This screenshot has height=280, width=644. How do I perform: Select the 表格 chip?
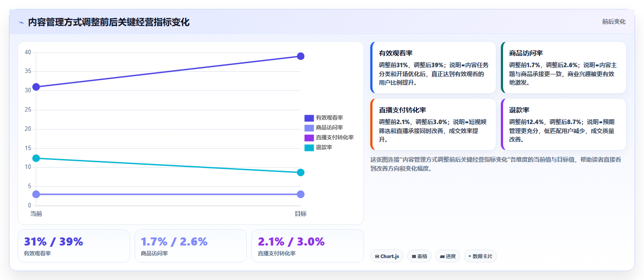click(x=420, y=256)
